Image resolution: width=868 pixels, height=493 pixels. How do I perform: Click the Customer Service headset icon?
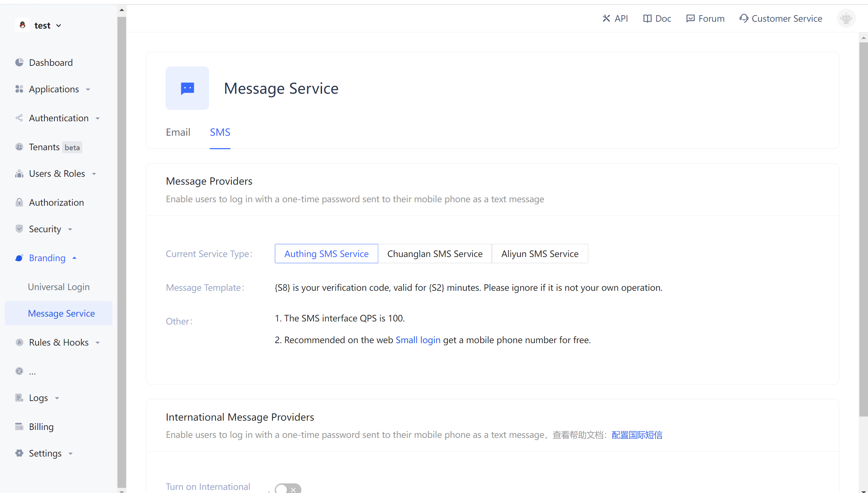click(744, 18)
